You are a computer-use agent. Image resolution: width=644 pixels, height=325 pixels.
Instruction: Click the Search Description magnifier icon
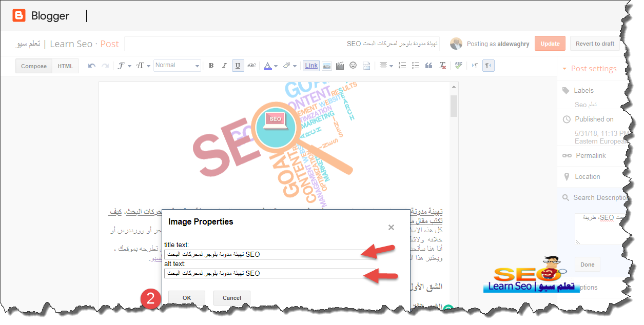(x=566, y=198)
